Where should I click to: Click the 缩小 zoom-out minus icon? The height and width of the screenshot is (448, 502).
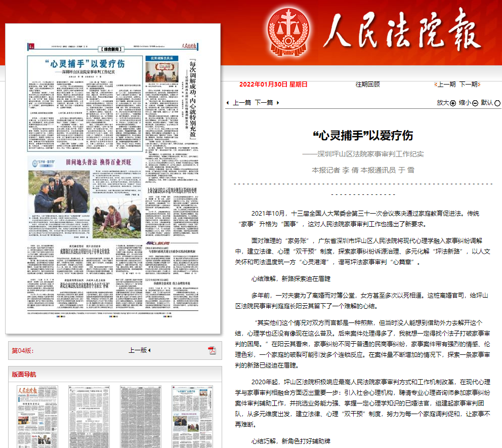pos(475,103)
